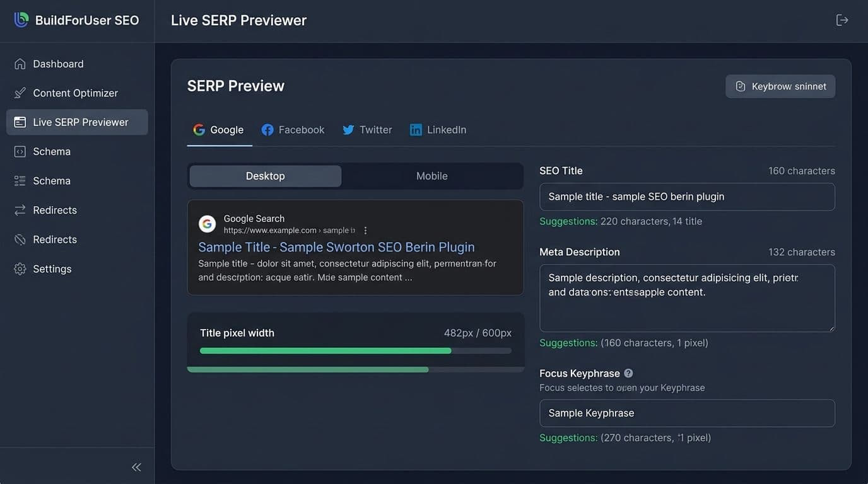The height and width of the screenshot is (484, 868).
Task: Open the blue Sample Title preview link
Action: [x=336, y=247]
